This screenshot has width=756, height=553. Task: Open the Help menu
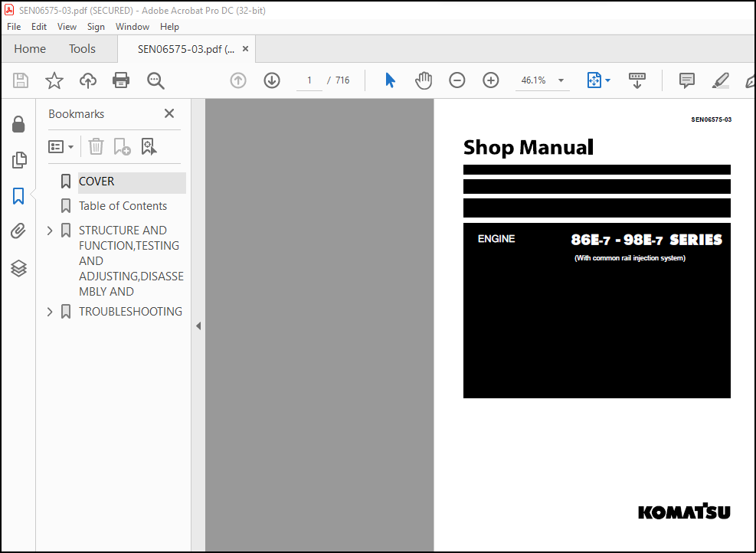[170, 27]
